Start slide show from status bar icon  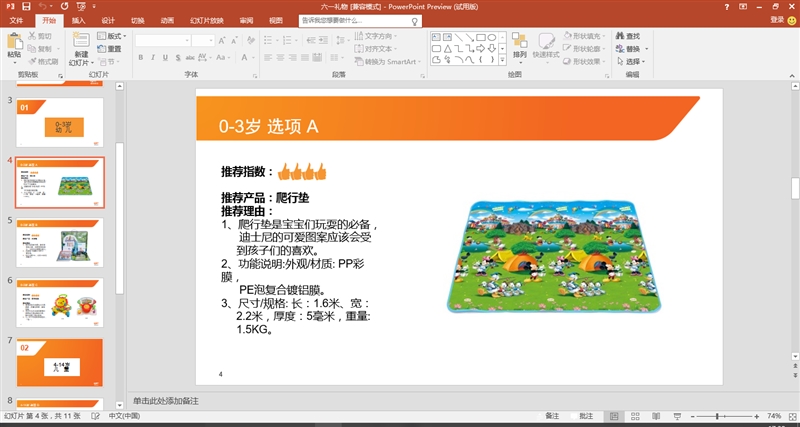click(677, 416)
